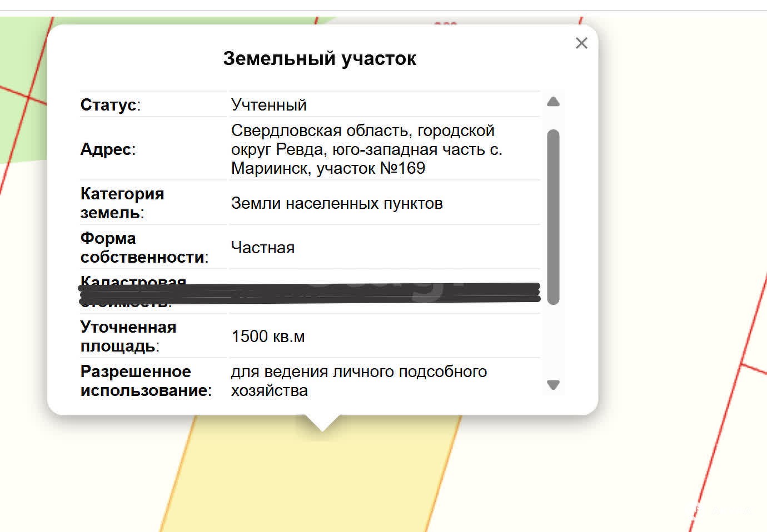Screen dimensions: 767x532
Task: Click the Форма собственности label
Action: (x=144, y=248)
